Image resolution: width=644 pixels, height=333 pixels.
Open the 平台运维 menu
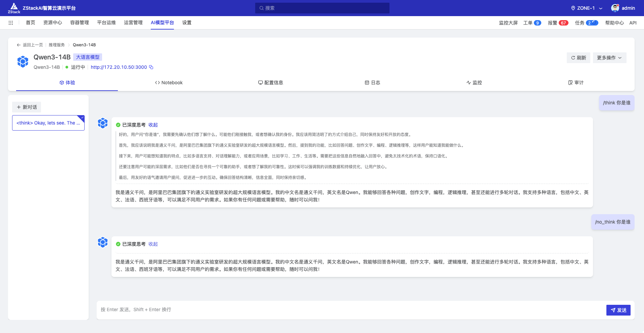point(106,22)
